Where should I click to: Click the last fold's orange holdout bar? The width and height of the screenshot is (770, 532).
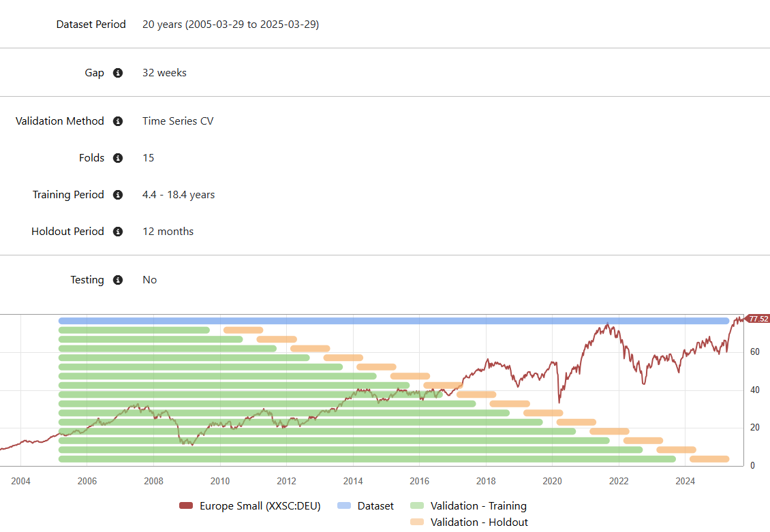click(x=709, y=459)
